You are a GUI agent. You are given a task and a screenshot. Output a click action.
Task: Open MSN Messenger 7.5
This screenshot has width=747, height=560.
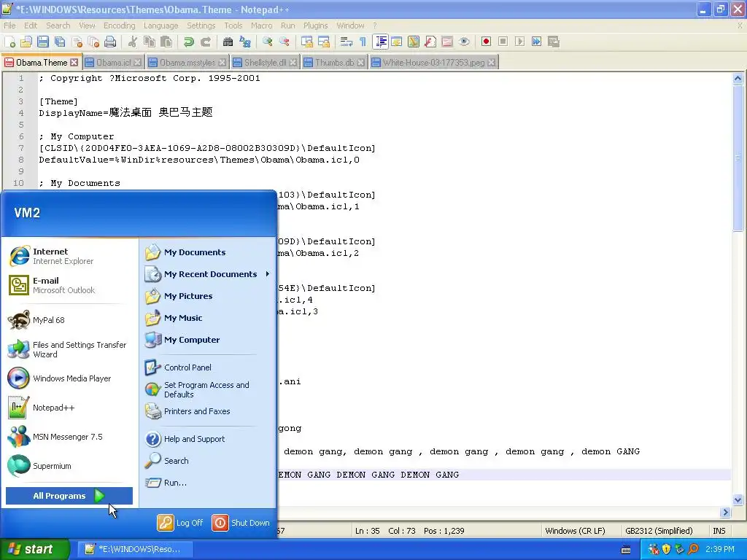pos(69,437)
